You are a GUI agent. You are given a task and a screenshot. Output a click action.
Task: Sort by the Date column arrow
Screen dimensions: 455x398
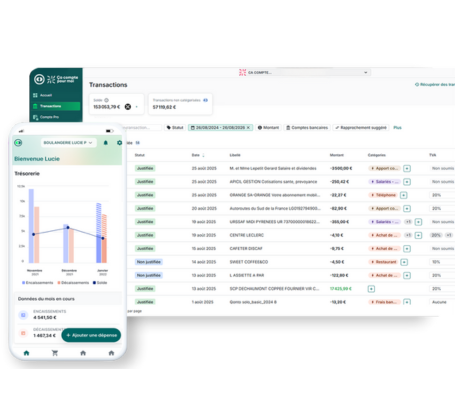tap(203, 155)
